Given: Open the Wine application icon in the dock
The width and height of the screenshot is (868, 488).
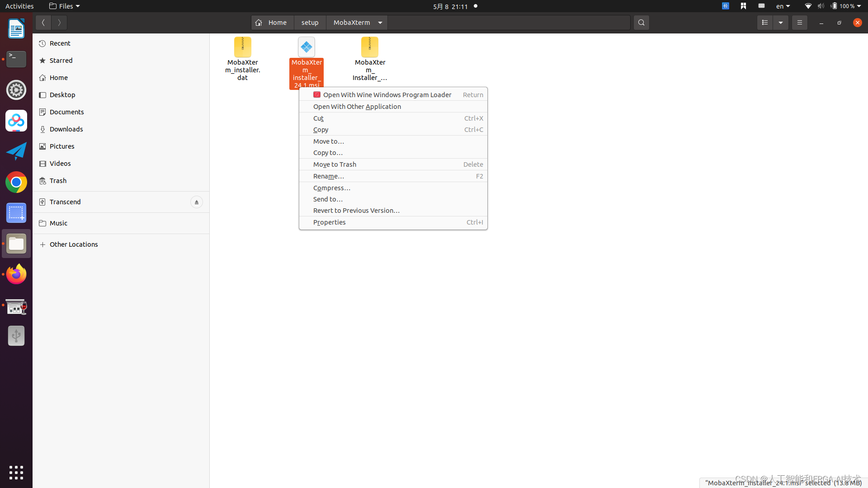Looking at the screenshot, I should click(x=16, y=307).
